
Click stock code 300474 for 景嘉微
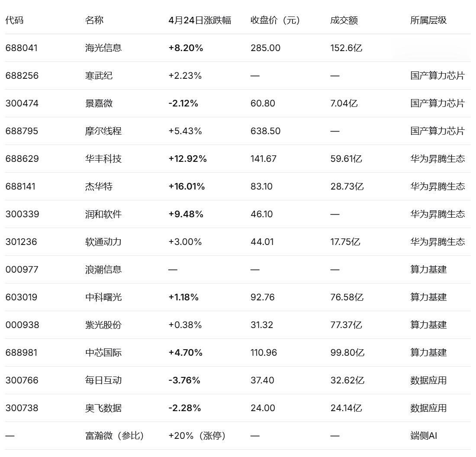[22, 103]
